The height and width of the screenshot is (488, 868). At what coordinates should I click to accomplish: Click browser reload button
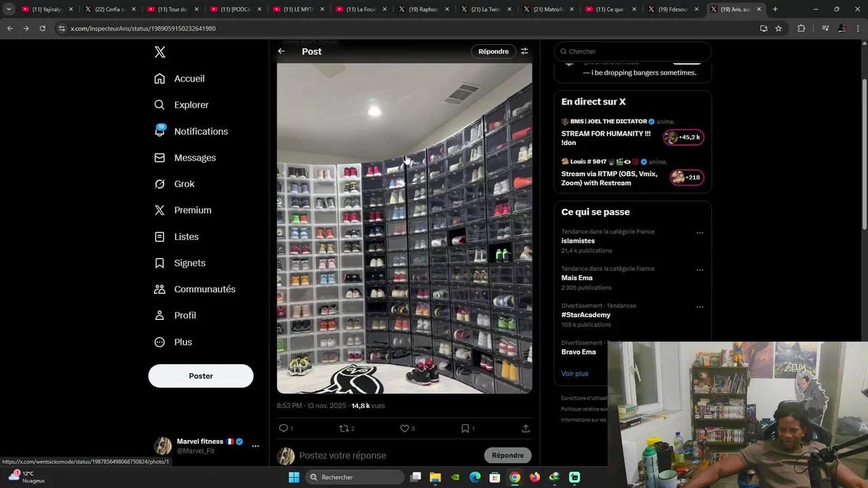42,28
